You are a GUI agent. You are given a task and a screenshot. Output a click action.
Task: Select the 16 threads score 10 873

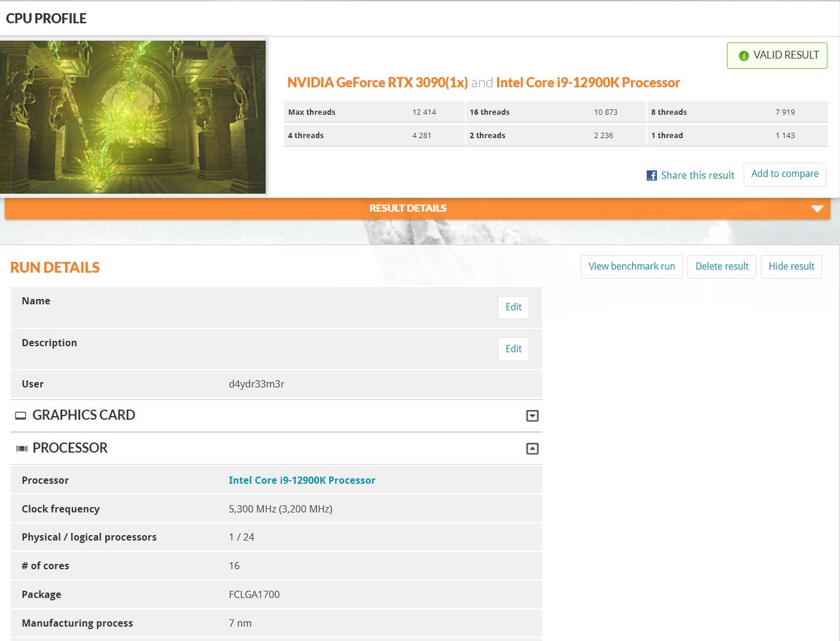pyautogui.click(x=605, y=112)
